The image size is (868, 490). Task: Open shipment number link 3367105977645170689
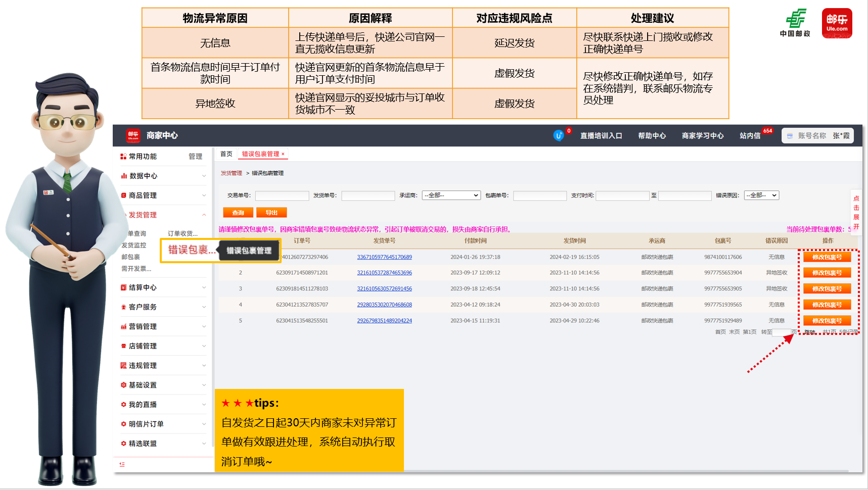[x=384, y=257]
